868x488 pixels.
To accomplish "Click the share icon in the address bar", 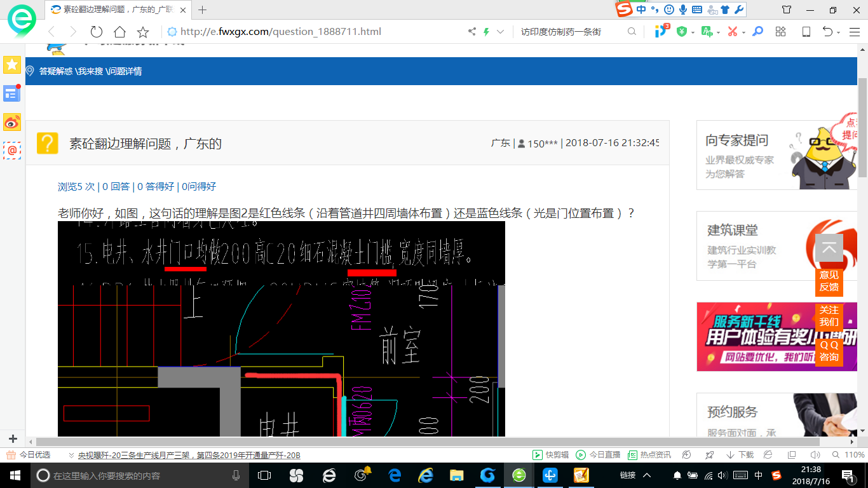I will (x=471, y=32).
